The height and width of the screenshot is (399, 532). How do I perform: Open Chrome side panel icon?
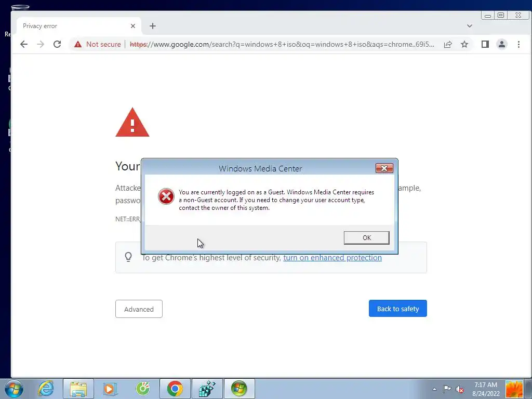click(x=485, y=44)
